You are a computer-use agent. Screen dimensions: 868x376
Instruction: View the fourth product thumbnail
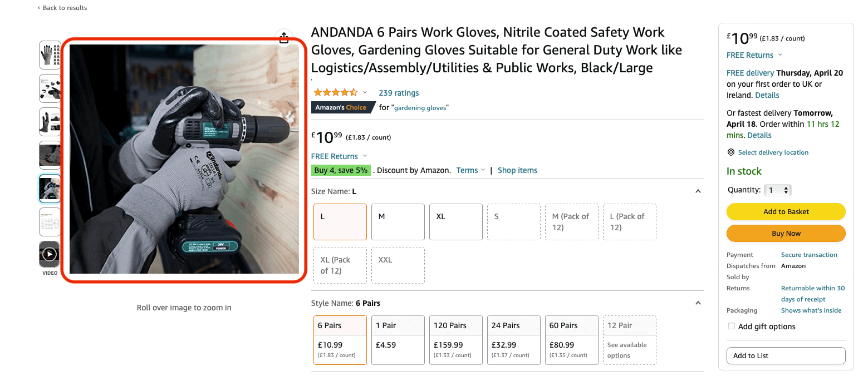coord(50,155)
